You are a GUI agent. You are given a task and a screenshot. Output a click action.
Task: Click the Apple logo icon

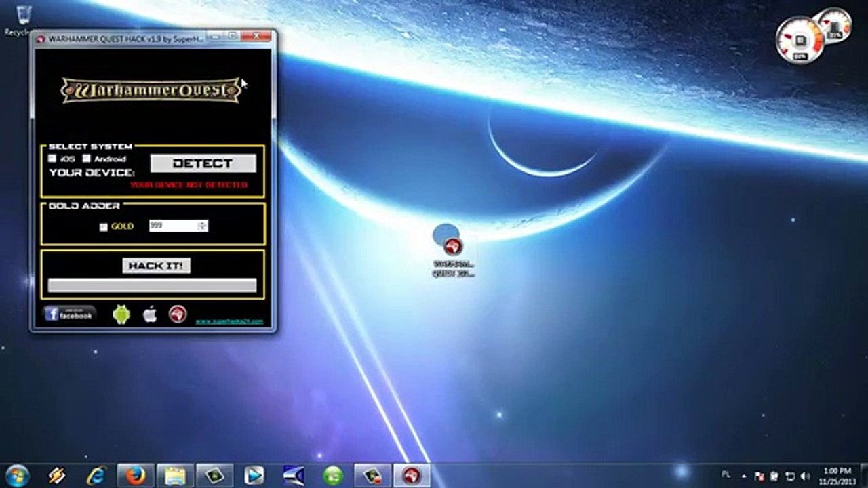(150, 314)
